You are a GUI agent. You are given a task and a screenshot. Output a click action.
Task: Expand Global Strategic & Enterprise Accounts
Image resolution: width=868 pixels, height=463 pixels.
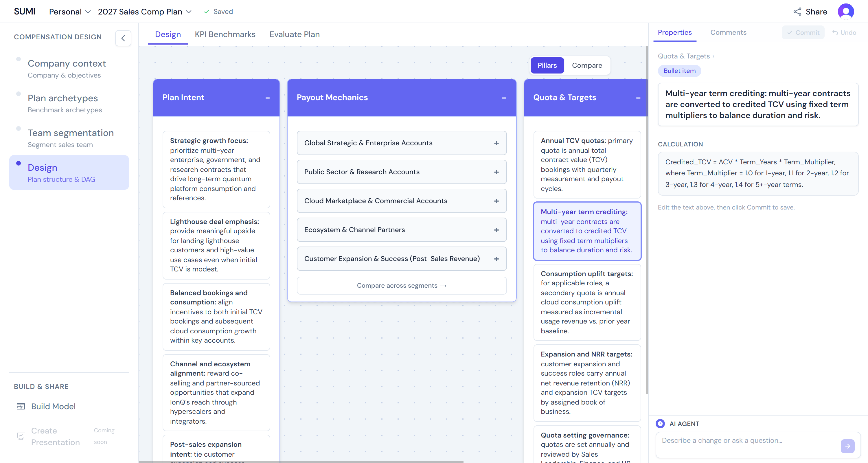(496, 143)
